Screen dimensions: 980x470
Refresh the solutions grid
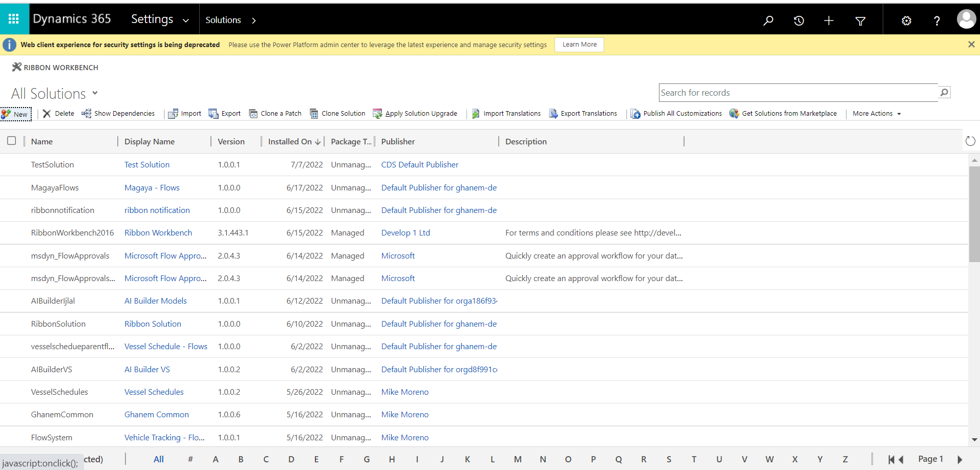[x=970, y=141]
